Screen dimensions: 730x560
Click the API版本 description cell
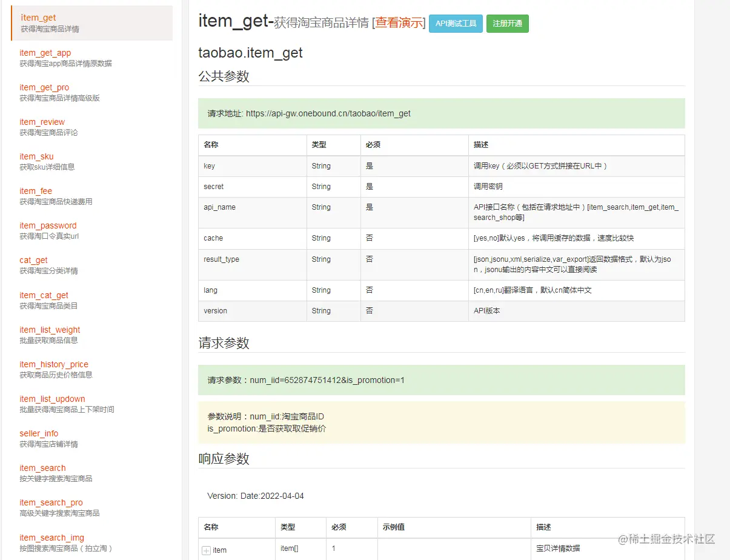[577, 311]
